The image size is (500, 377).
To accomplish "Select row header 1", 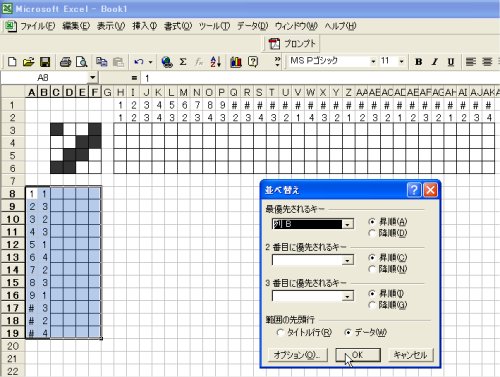I will tap(13, 105).
